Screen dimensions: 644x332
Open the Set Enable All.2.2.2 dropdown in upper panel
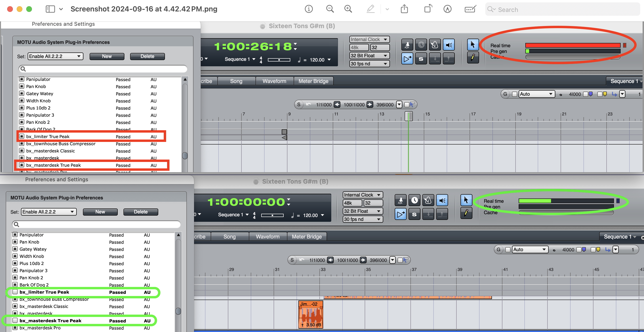pyautogui.click(x=55, y=56)
